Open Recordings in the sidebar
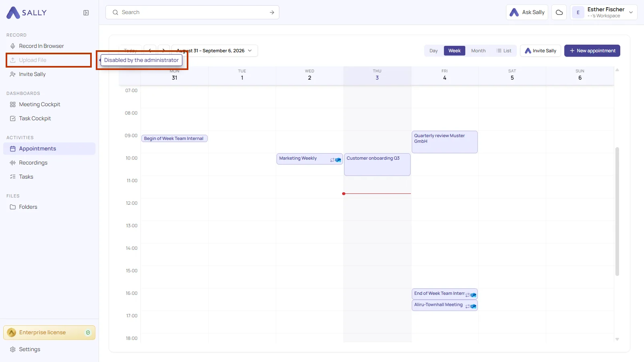The height and width of the screenshot is (362, 644). (x=33, y=162)
